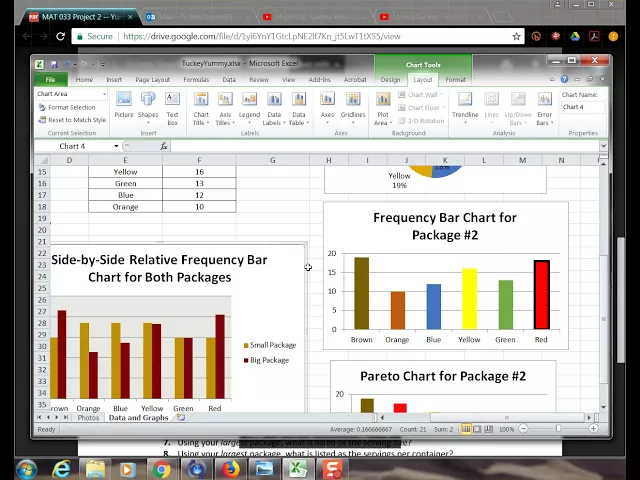This screenshot has height=480, width=640.
Task: Reload the browser page
Action: (60, 36)
